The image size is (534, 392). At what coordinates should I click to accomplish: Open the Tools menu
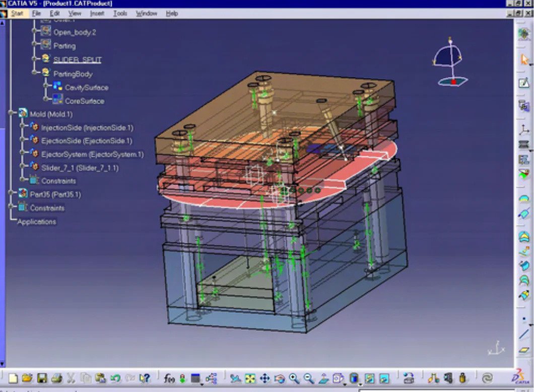pos(120,13)
